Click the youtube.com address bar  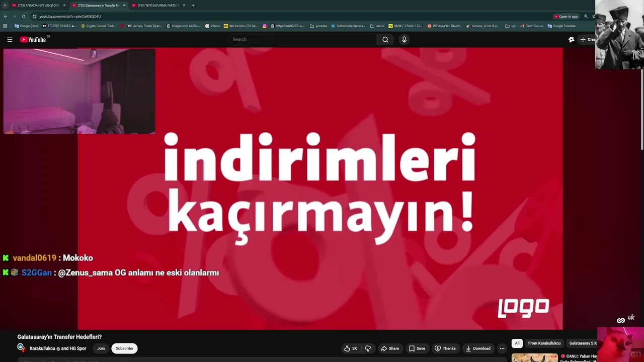(x=292, y=16)
